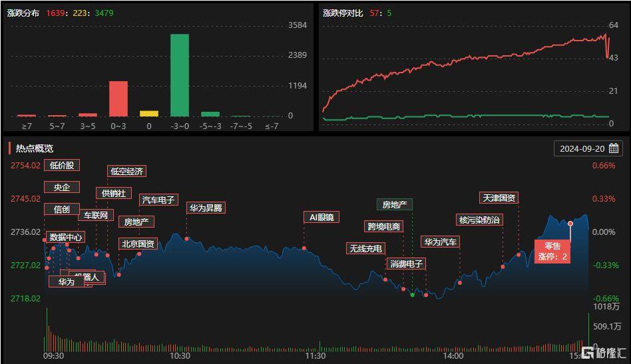Screen dimensions: 631x364
Task: Select the 央企 hot topic tag
Action: click(61, 187)
